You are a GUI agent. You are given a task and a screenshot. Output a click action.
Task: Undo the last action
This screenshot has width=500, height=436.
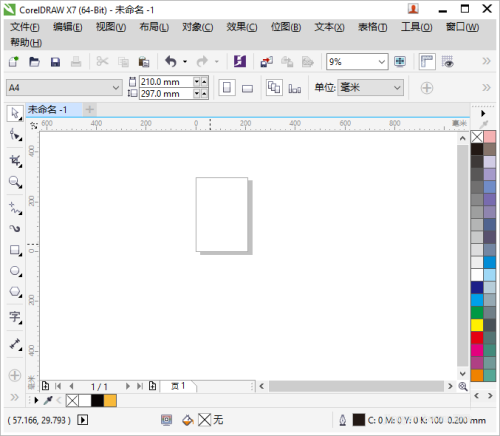(x=171, y=61)
